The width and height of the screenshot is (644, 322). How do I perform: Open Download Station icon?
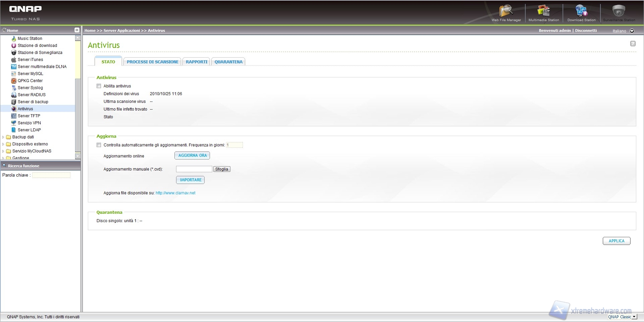coord(581,11)
